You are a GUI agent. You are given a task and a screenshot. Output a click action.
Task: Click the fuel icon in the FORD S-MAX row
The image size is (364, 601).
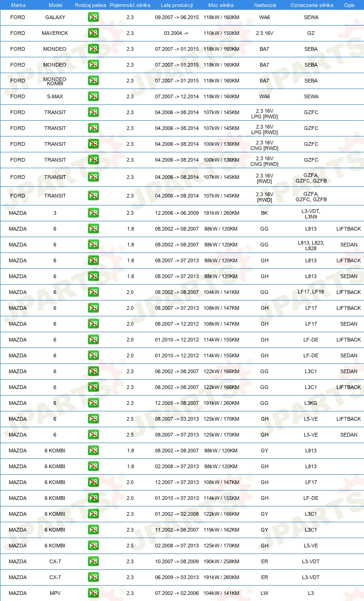[93, 96]
